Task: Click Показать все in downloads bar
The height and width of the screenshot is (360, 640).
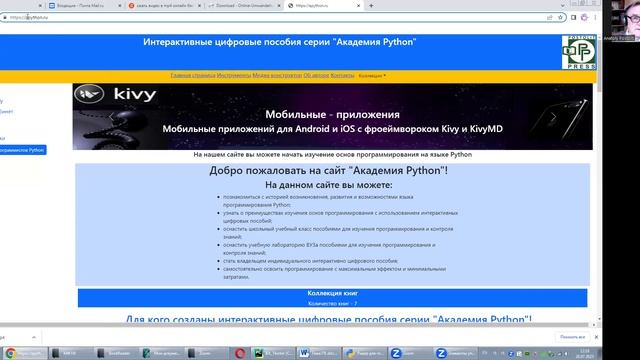Action: pyautogui.click(x=572, y=337)
